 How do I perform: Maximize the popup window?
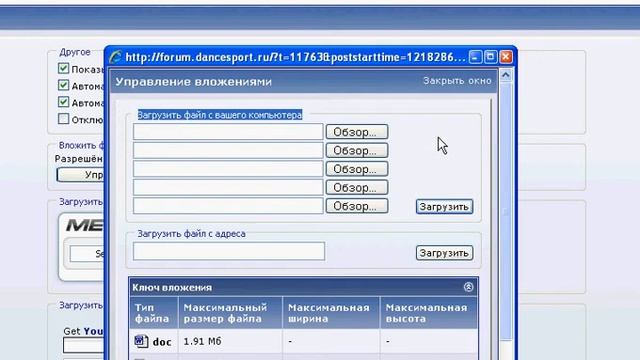click(x=491, y=57)
